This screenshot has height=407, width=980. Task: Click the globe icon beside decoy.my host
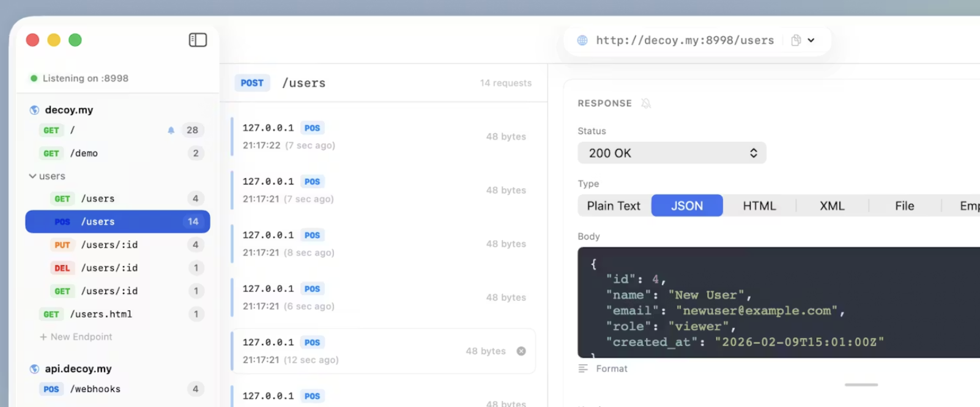click(x=34, y=110)
